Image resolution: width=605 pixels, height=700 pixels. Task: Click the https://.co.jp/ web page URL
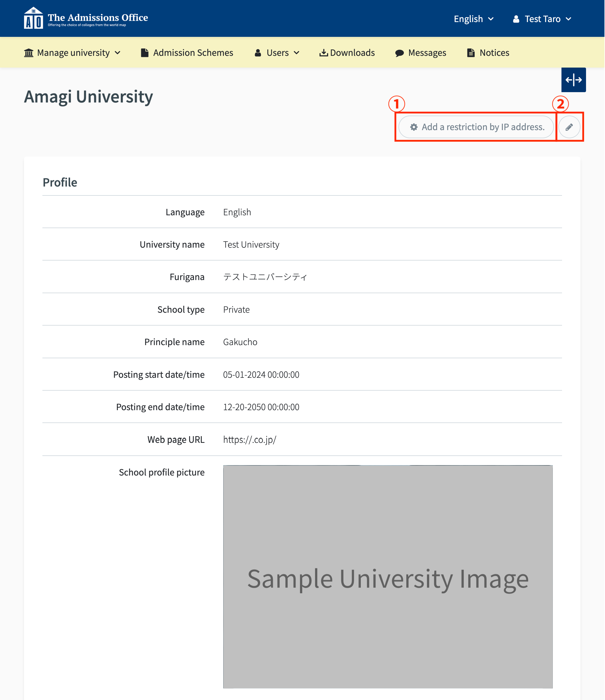pos(249,439)
